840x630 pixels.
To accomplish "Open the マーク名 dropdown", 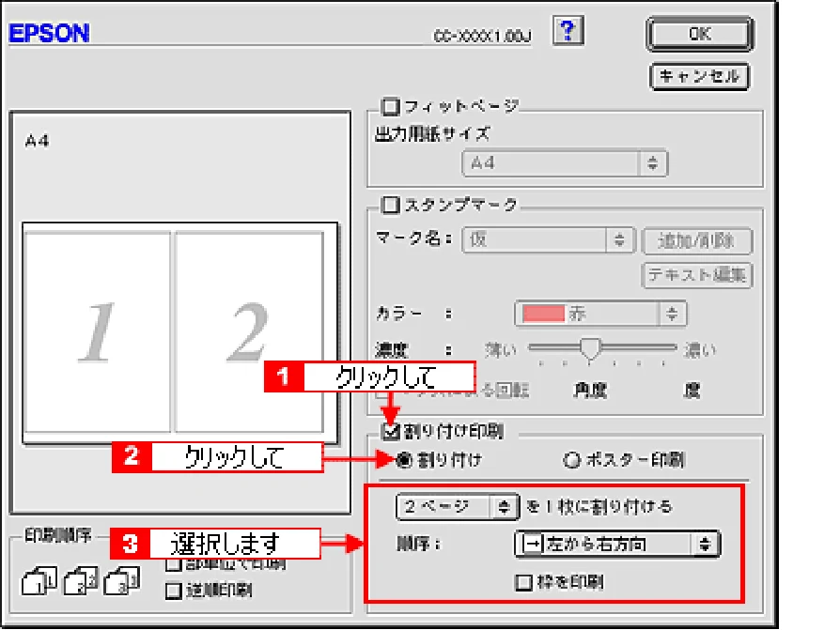I will pos(549,239).
